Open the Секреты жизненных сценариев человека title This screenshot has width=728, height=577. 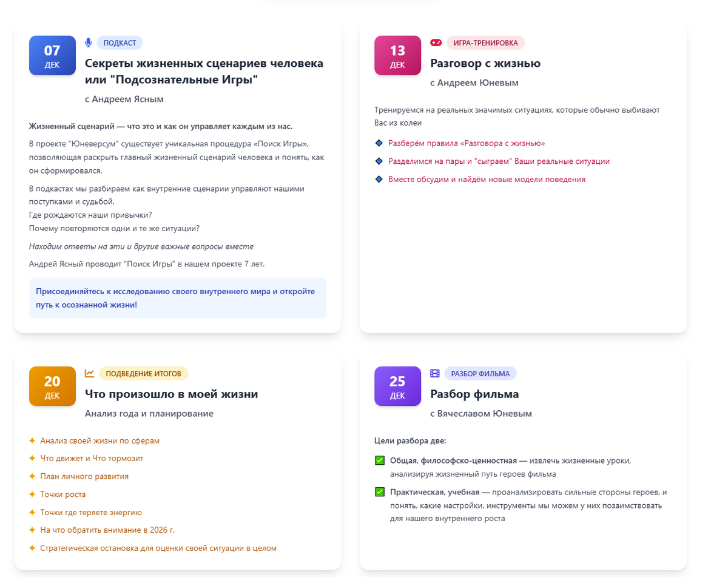[x=204, y=71]
